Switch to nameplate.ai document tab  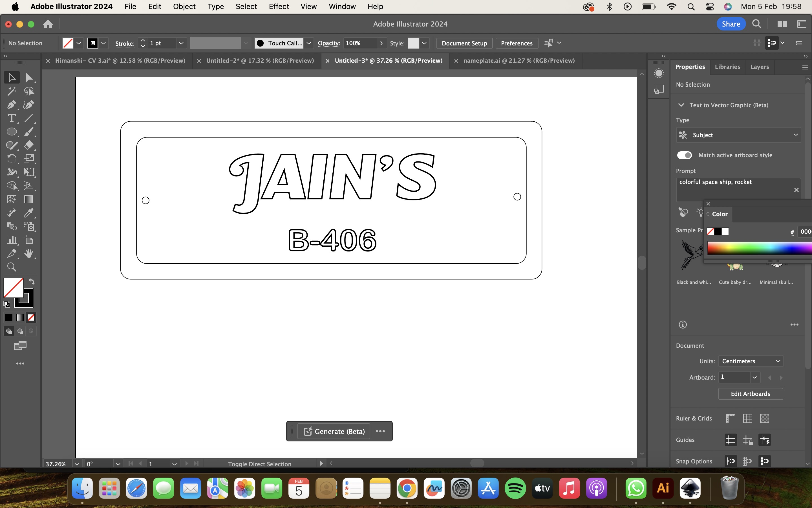(519, 61)
